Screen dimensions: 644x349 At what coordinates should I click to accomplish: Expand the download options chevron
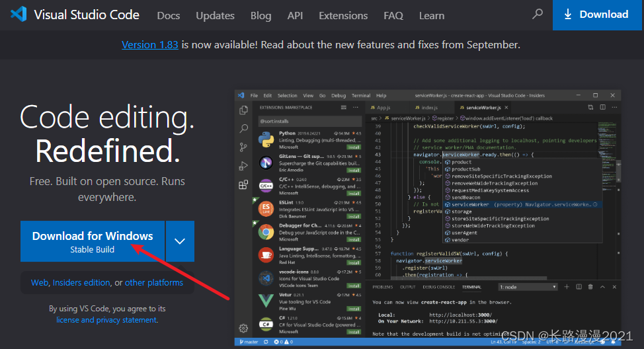click(x=180, y=241)
